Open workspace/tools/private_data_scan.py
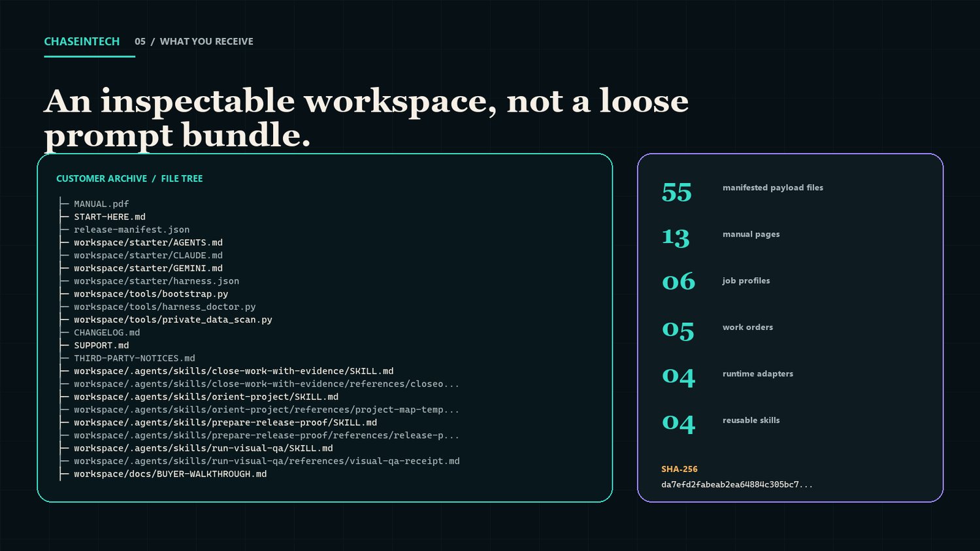 point(173,320)
